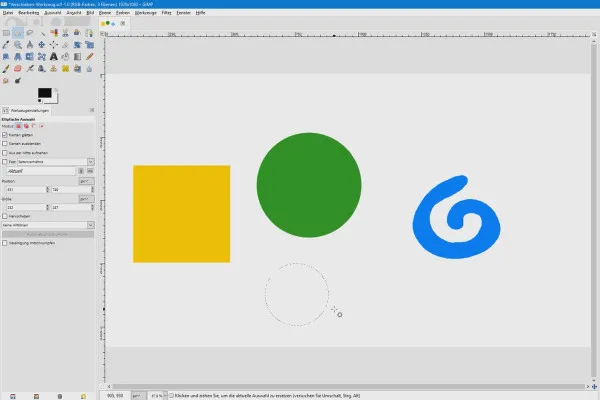Image resolution: width=600 pixels, height=400 pixels.
Task: Open the status bar unit dropdown
Action: (x=138, y=395)
